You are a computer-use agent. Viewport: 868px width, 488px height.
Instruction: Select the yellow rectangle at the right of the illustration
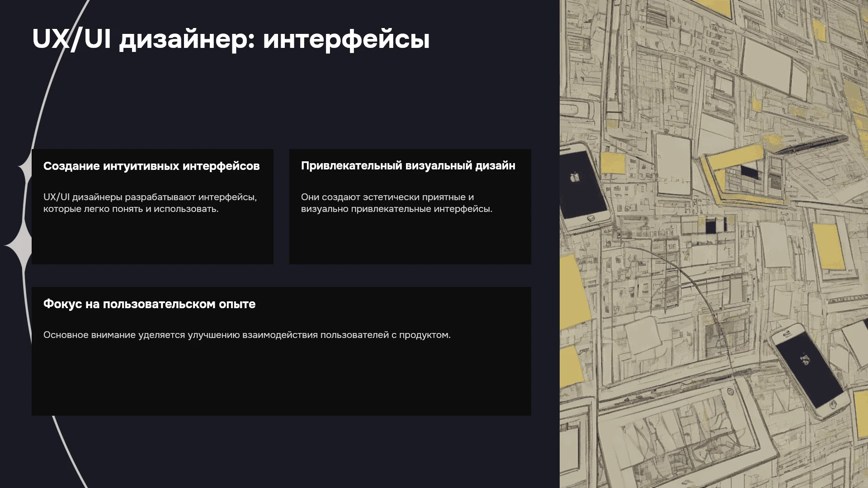pyautogui.click(x=829, y=247)
